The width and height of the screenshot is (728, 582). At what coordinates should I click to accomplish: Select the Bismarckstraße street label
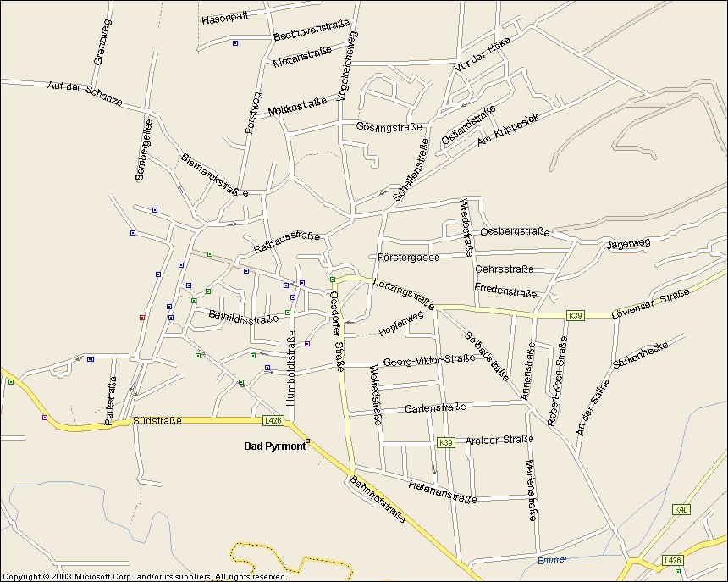click(213, 175)
